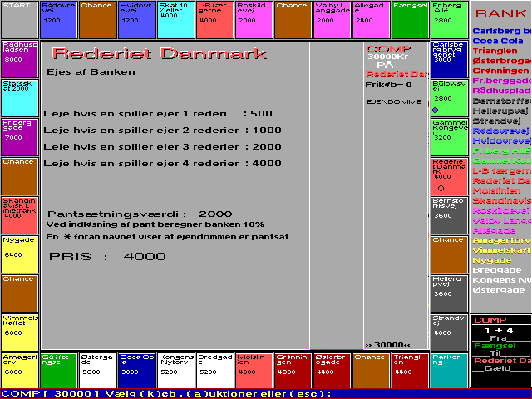Viewport: 532px width, 399px height.
Task: Select the Valby Langgade 2000 board square
Action: pos(332,20)
